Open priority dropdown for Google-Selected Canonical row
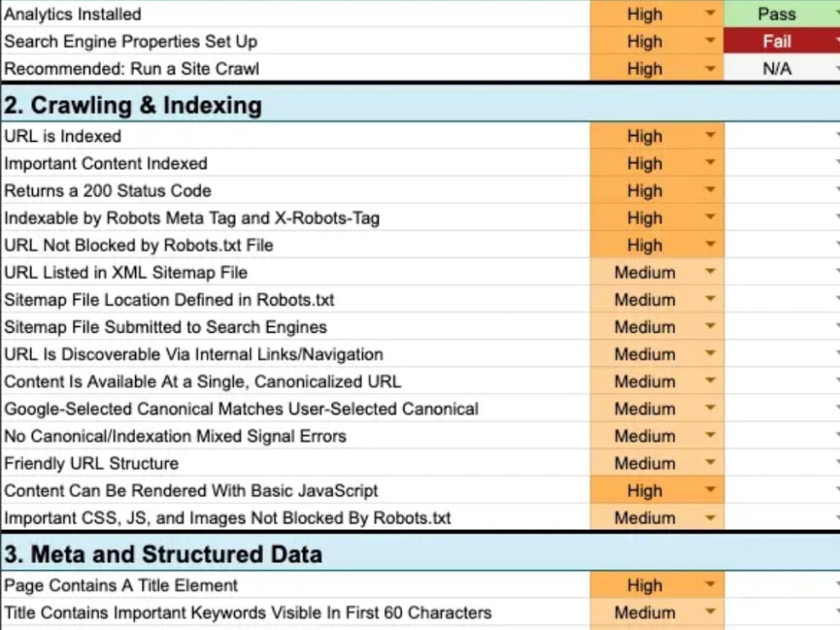The height and width of the screenshot is (630, 840). click(x=711, y=409)
